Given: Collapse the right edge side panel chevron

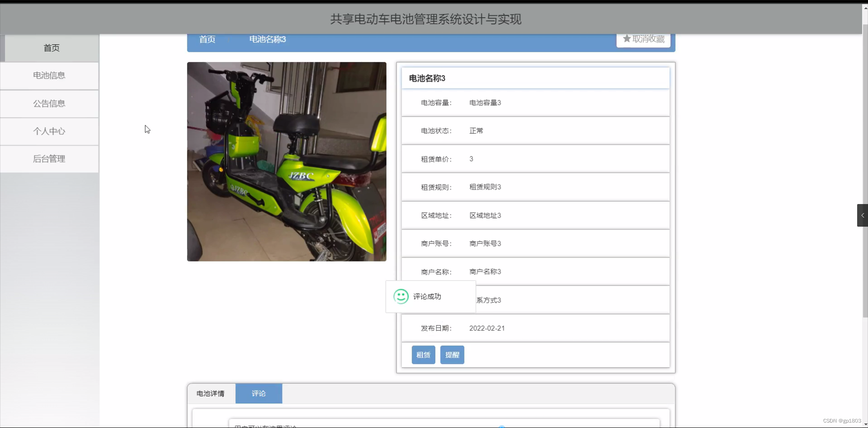Looking at the screenshot, I should 862,215.
